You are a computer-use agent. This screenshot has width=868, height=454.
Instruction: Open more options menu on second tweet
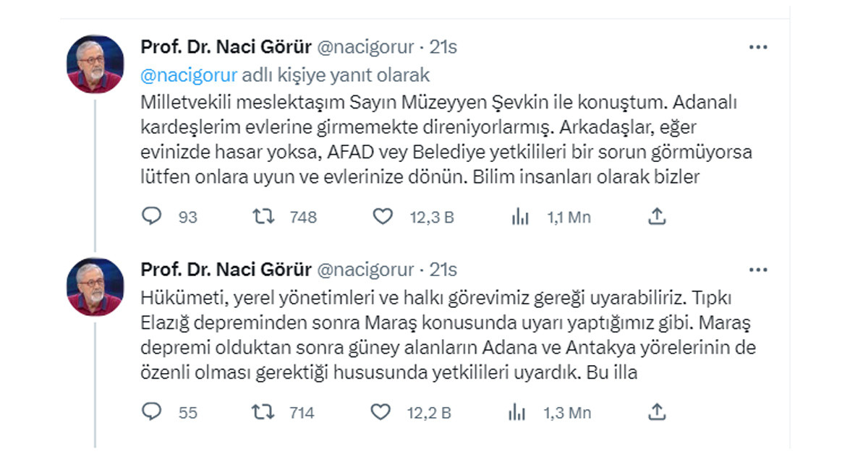(757, 270)
